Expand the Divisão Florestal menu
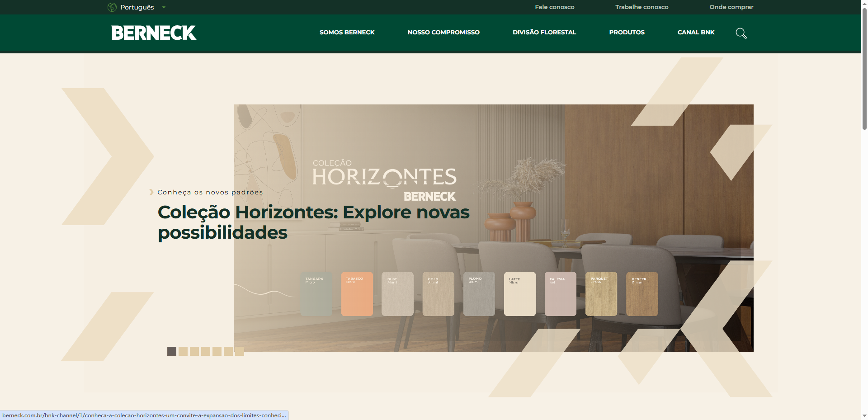868x420 pixels. (x=544, y=33)
